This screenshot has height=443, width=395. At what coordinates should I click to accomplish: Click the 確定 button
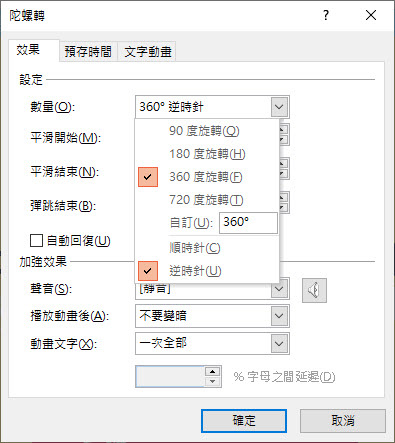pos(244,421)
